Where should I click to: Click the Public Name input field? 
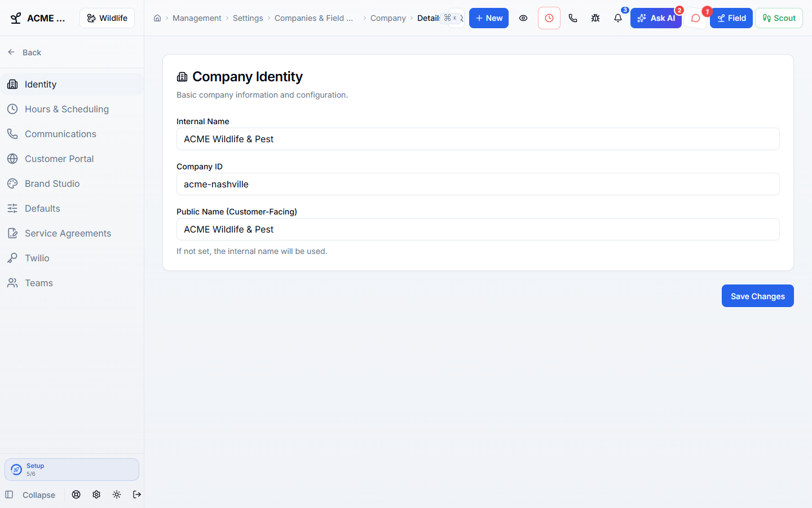[478, 229]
